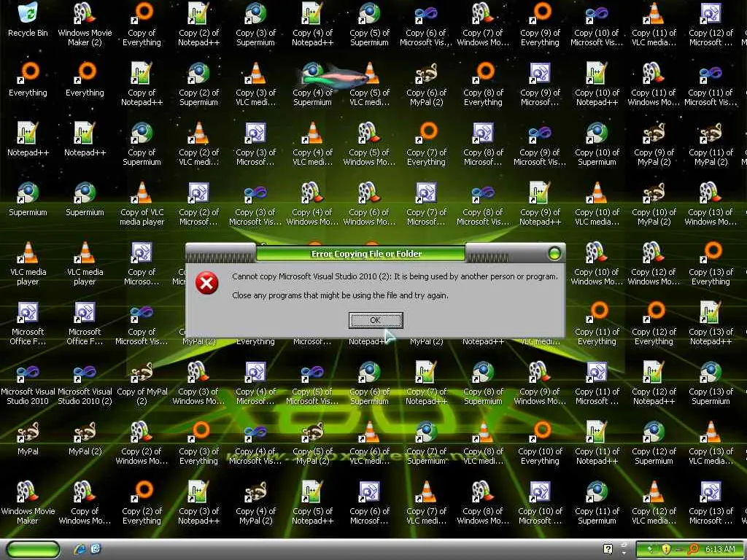The height and width of the screenshot is (560, 747).
Task: Select Copy of MyPal (2) icon
Action: 142,384
